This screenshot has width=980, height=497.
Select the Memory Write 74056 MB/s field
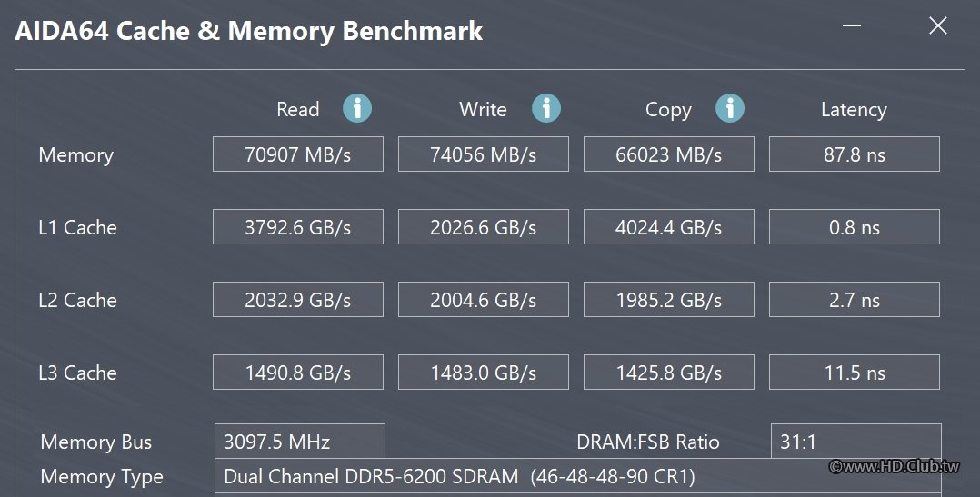click(x=484, y=154)
